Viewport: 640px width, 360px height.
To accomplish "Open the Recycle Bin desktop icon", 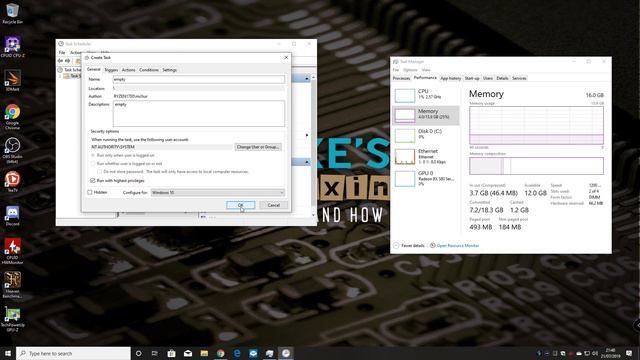I will click(12, 13).
